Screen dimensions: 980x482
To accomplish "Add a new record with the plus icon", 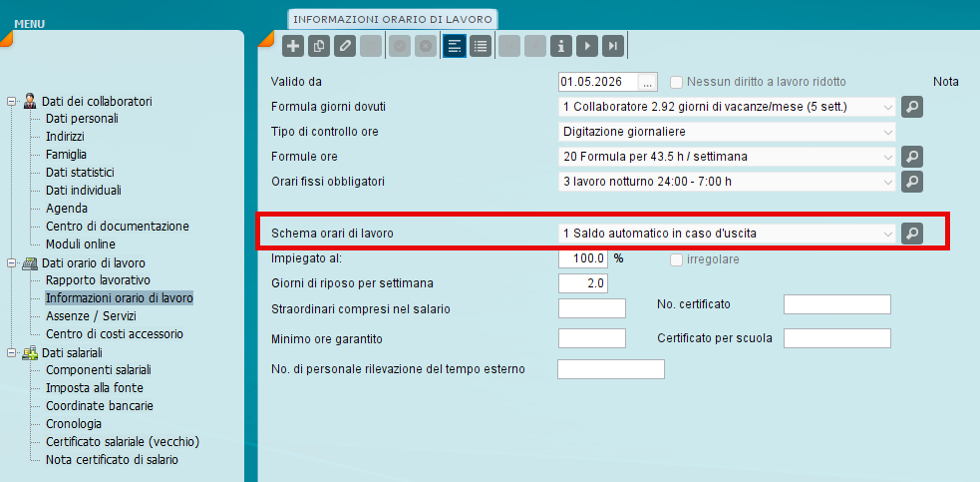I will 293,46.
